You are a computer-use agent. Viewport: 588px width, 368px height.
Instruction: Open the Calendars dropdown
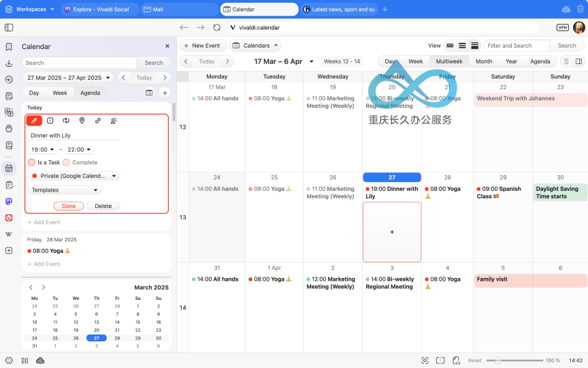255,46
